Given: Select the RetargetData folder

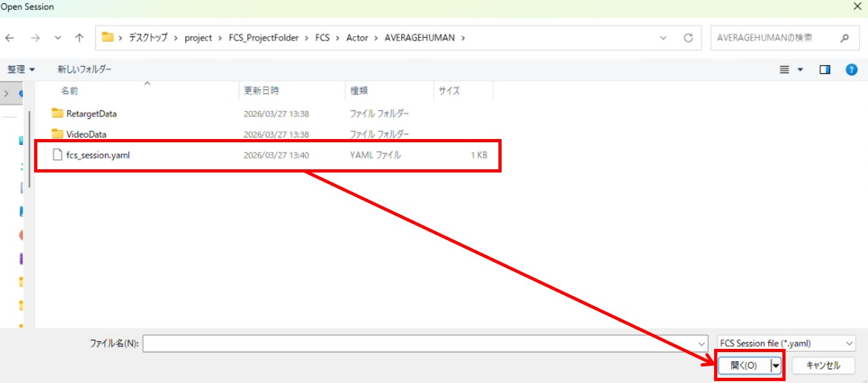Looking at the screenshot, I should (91, 114).
